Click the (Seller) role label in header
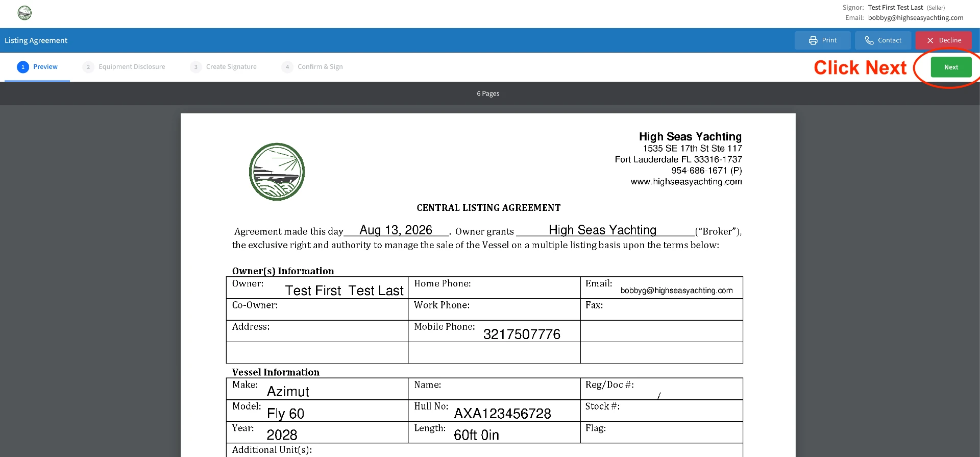Screen dimensions: 980x457 (936, 8)
